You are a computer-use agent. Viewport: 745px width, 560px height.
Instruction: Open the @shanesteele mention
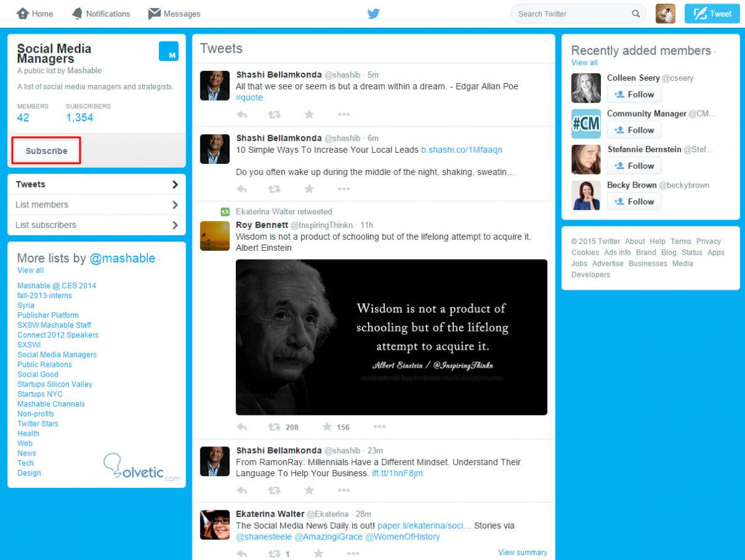[264, 536]
